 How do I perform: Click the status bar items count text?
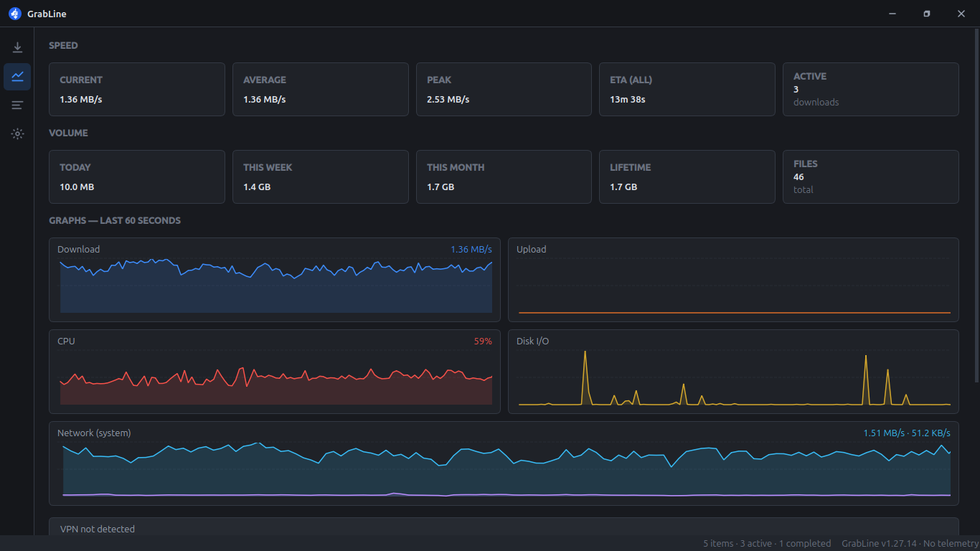click(x=767, y=544)
